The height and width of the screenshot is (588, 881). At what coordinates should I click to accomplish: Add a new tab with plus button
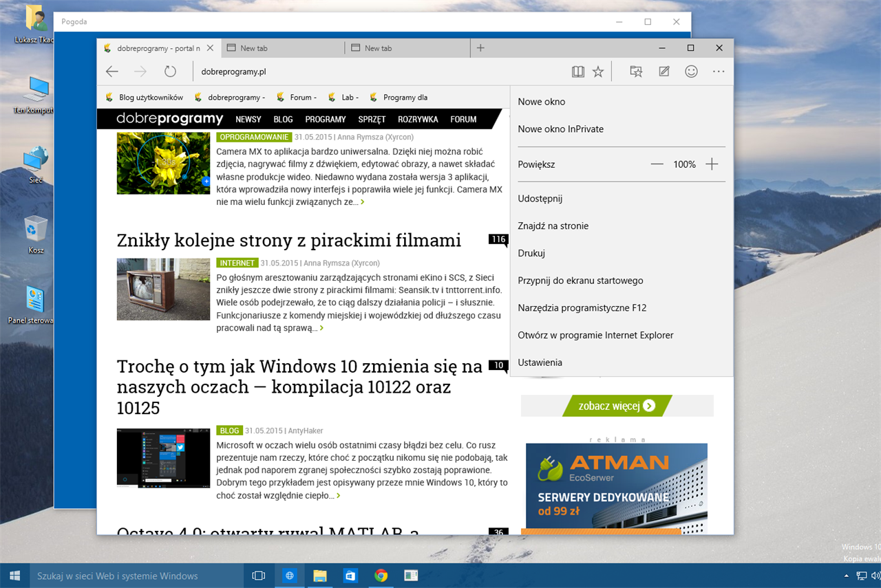pos(480,48)
